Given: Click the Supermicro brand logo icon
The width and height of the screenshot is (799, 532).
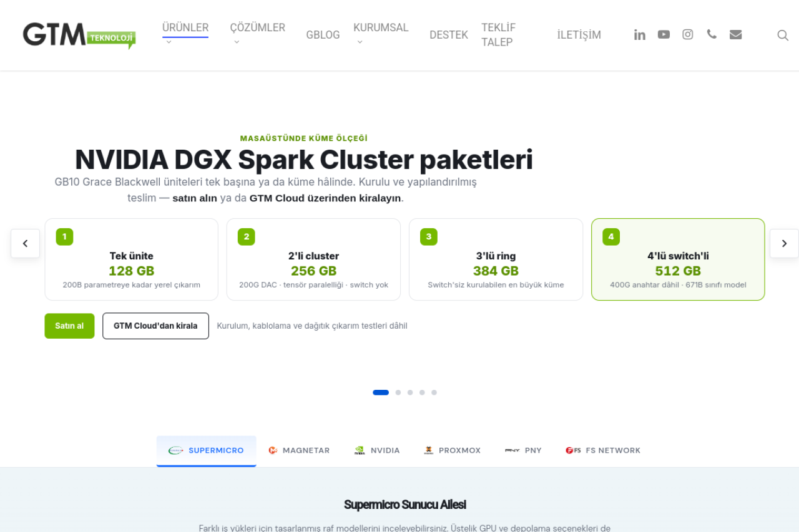Looking at the screenshot, I should 175,450.
